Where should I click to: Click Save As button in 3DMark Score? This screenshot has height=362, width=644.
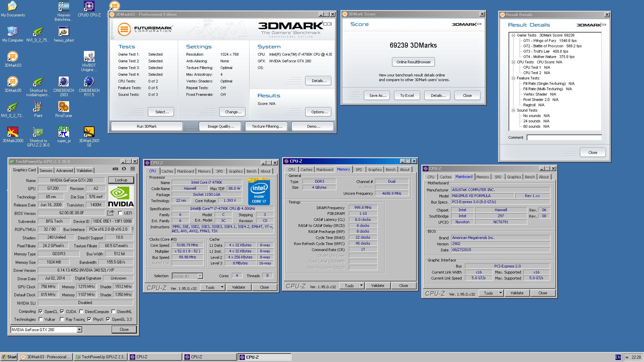click(x=378, y=96)
